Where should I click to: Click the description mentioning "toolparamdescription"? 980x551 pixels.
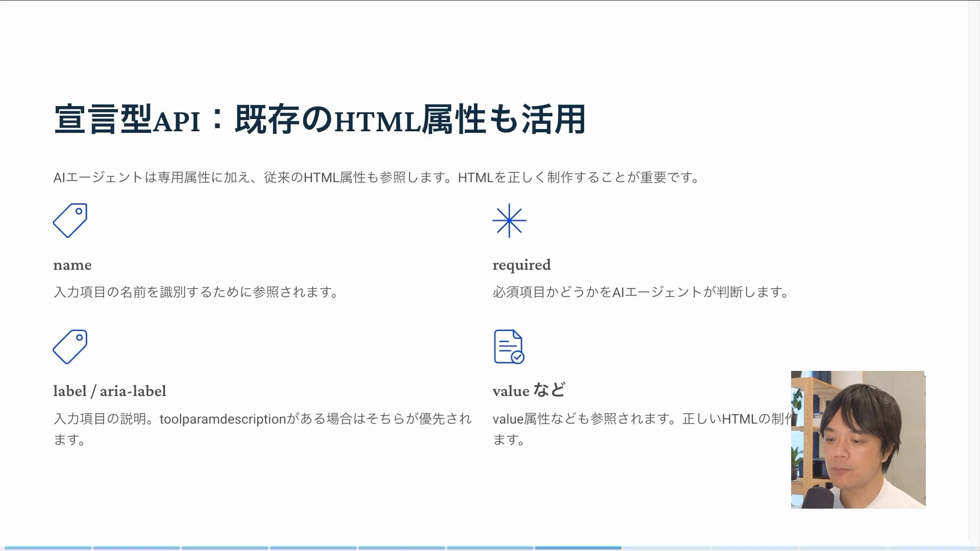[x=262, y=429]
